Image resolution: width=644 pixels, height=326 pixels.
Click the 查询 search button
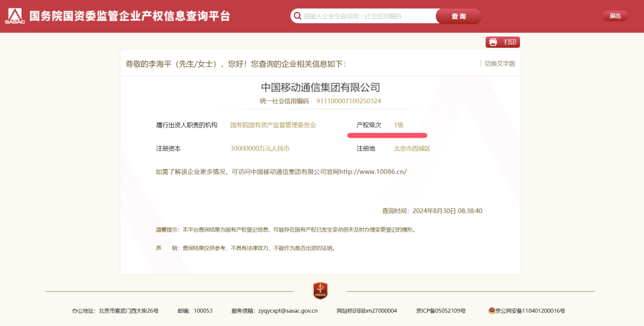click(459, 16)
